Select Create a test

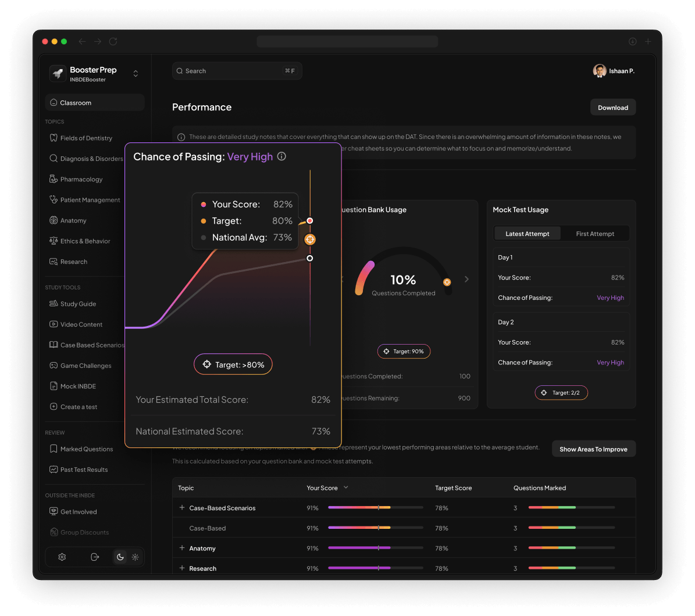click(73, 407)
